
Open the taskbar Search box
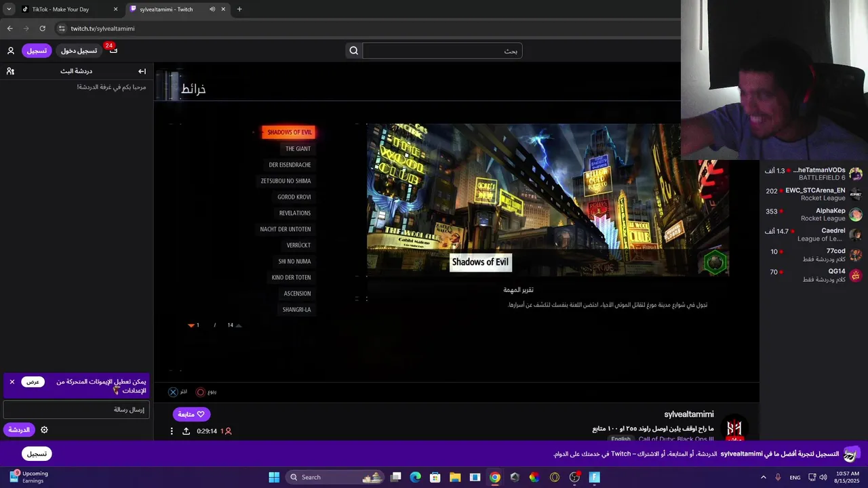point(335,477)
